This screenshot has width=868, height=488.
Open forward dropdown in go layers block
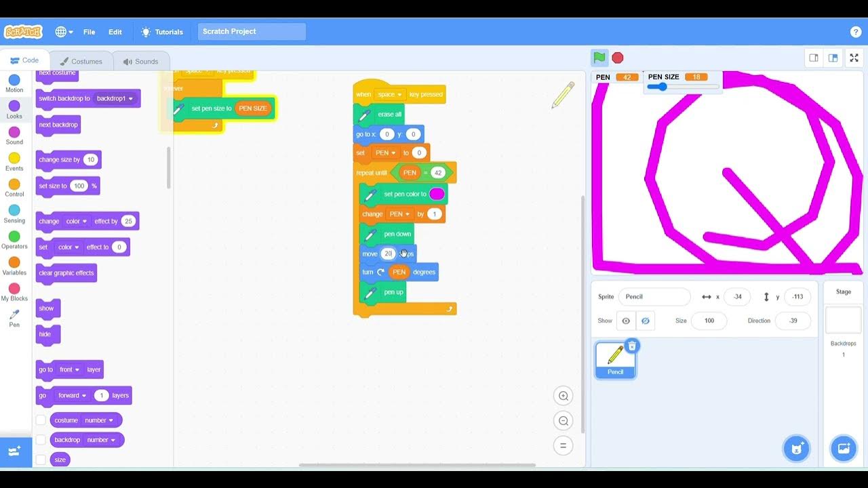72,396
